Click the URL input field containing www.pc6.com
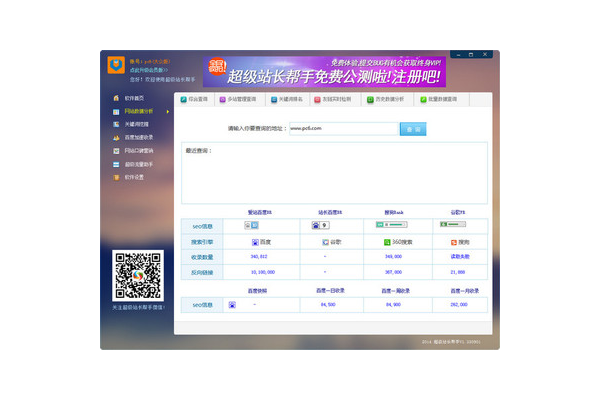The height and width of the screenshot is (400, 600). pos(341,129)
